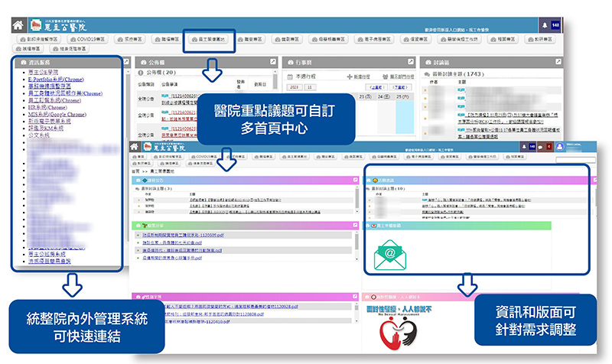
Task: Click the green mail envelope icon
Action: point(390,255)
